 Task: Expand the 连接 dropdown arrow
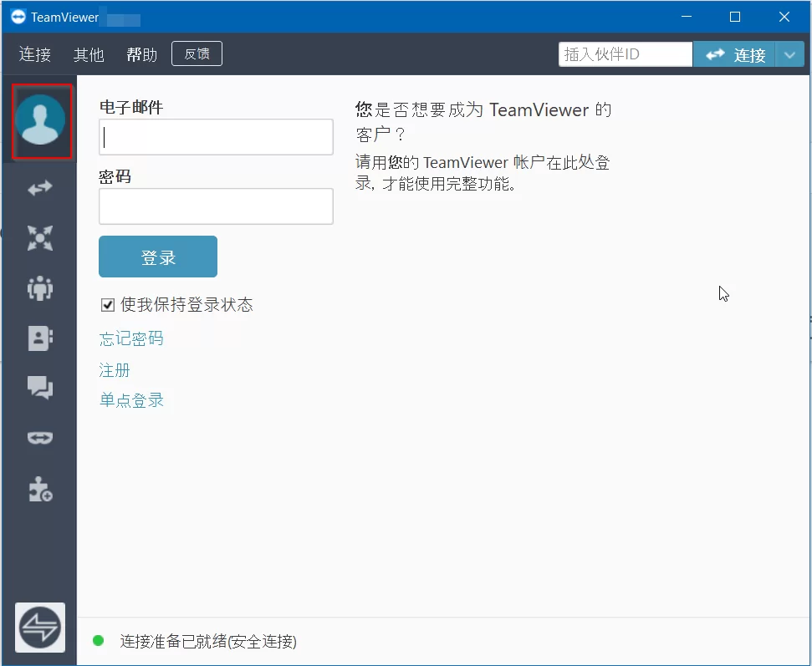789,53
